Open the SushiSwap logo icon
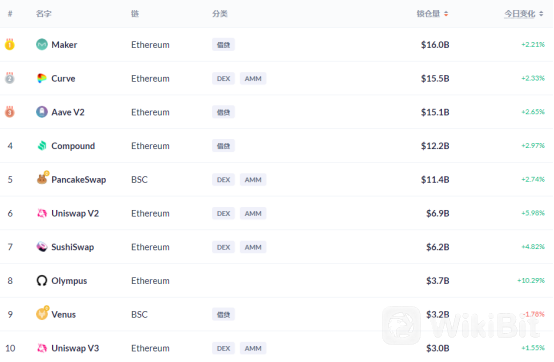 (42, 247)
